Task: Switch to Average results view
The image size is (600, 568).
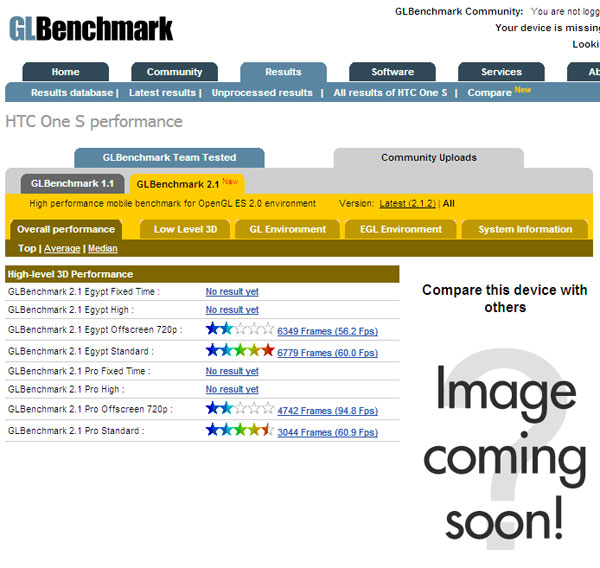Action: [x=62, y=248]
